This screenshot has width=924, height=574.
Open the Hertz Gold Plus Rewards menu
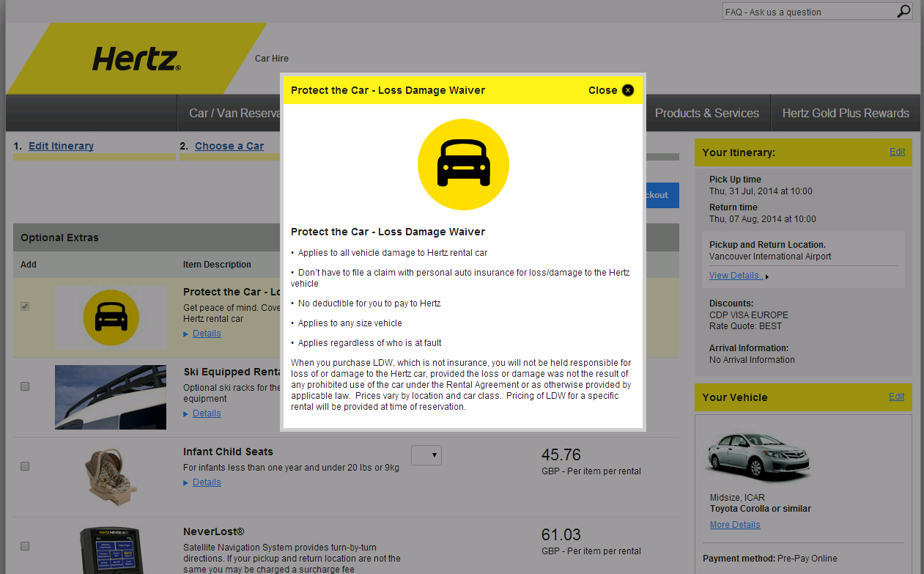pyautogui.click(x=846, y=113)
